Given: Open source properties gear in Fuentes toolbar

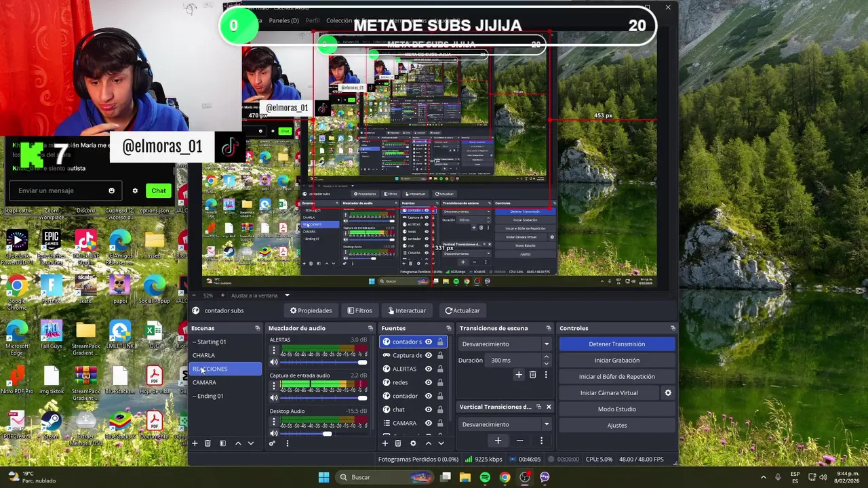Looking at the screenshot, I should tap(413, 443).
